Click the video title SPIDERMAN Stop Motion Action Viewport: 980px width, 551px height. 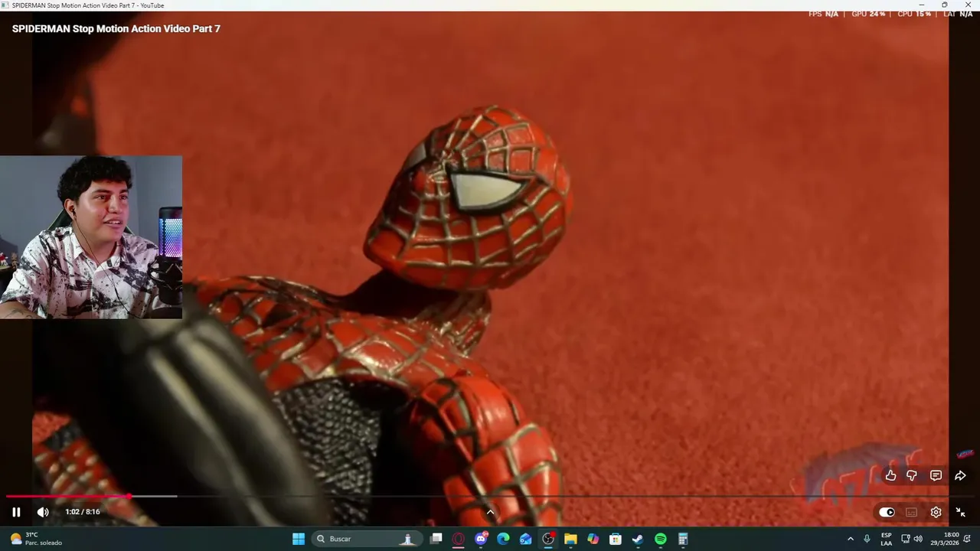[x=116, y=28]
